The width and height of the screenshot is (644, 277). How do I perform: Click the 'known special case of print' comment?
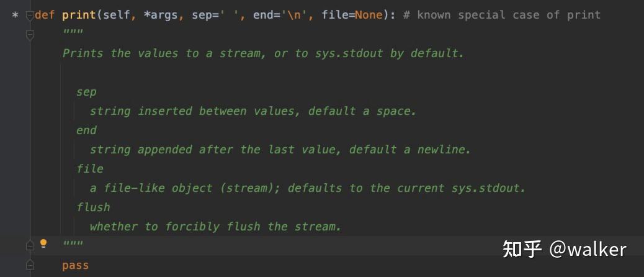(x=502, y=15)
